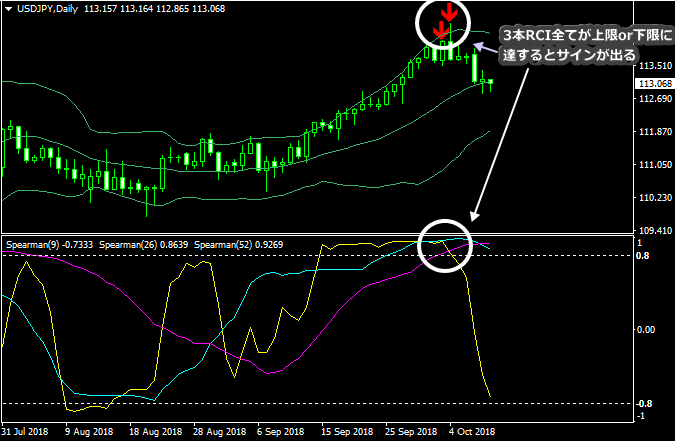Select the upper red sell-signal arrow
Viewport: 675px width, 441px height.
449,12
